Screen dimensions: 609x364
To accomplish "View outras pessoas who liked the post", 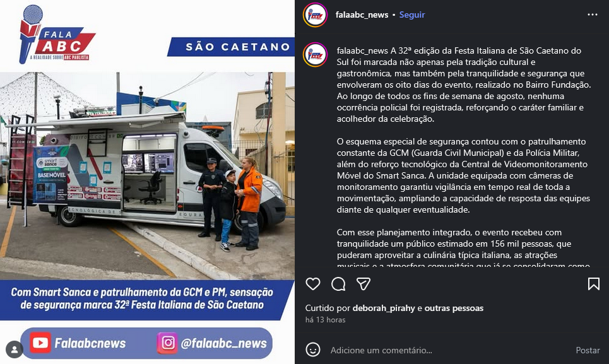I will coord(454,308).
